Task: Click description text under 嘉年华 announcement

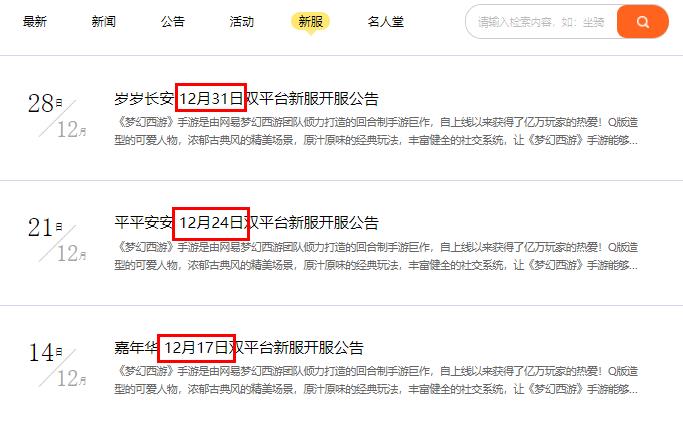Action: (376, 380)
